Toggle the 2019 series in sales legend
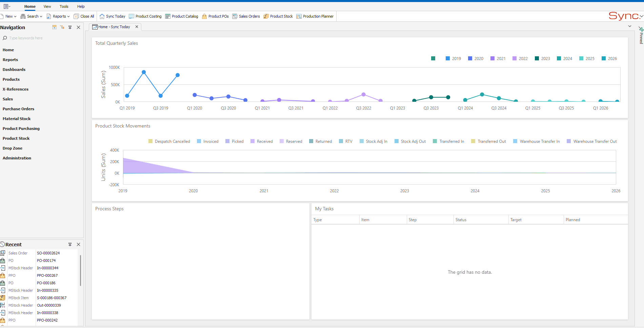Image resolution: width=644 pixels, height=328 pixels. point(453,58)
